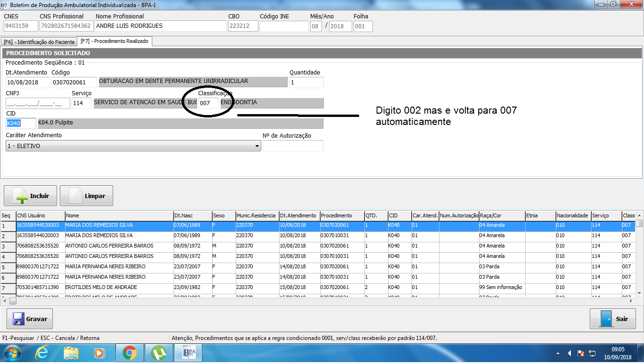Switch to F6 Identificação do Paciente tab
This screenshot has width=644, height=364.
point(39,42)
